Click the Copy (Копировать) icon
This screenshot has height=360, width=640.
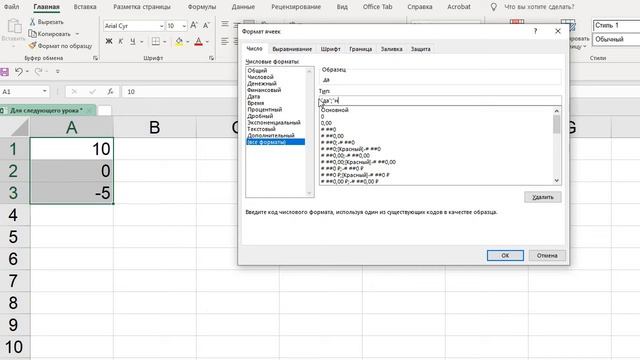(32, 34)
